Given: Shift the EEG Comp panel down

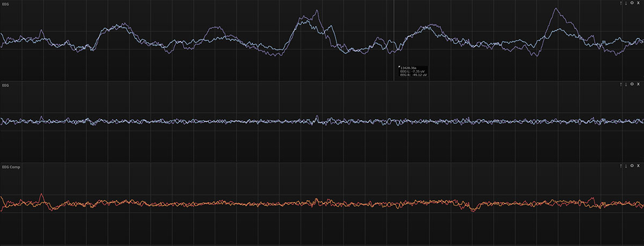Looking at the screenshot, I should pos(626,167).
